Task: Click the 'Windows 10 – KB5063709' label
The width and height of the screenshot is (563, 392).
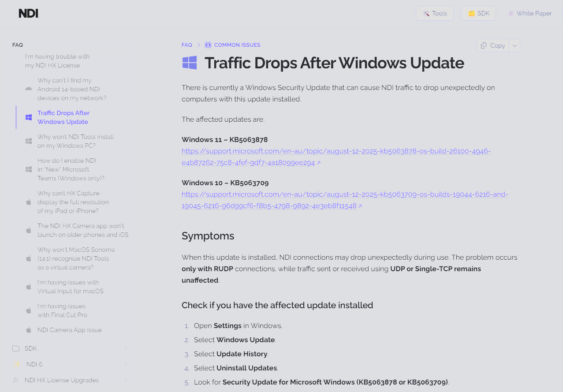Action: tap(225, 183)
